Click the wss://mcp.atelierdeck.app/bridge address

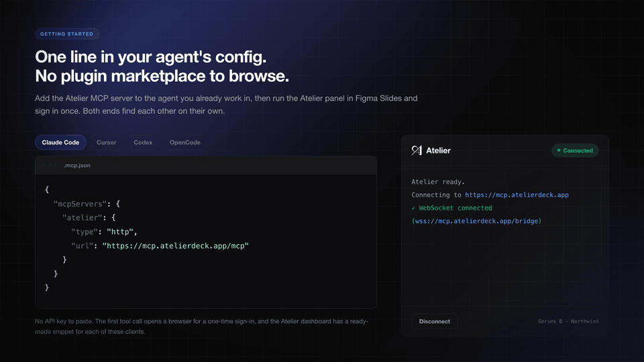pos(476,221)
